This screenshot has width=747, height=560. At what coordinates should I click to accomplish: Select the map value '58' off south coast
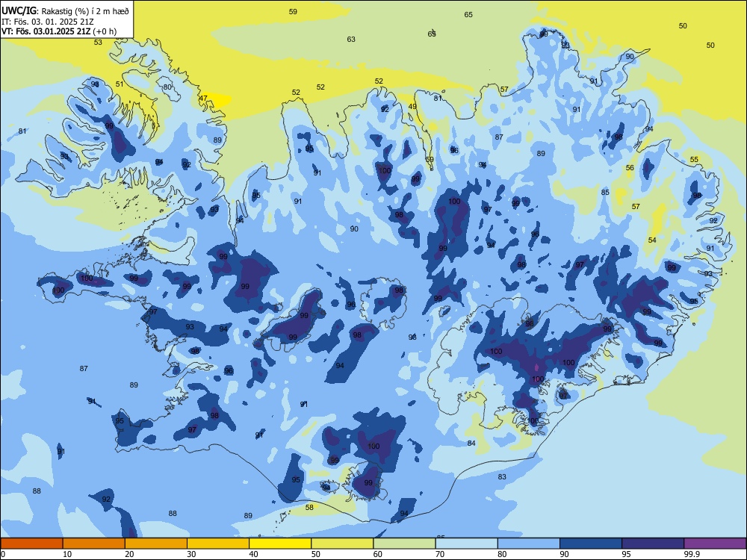click(x=309, y=508)
